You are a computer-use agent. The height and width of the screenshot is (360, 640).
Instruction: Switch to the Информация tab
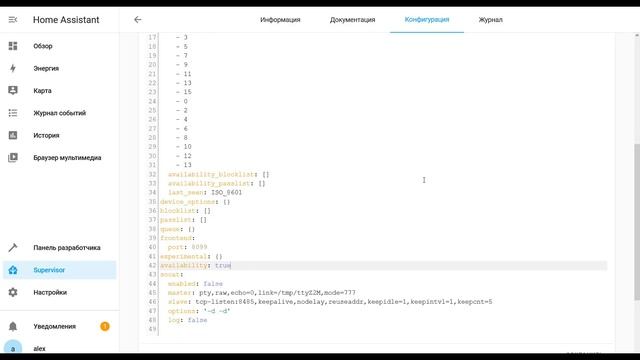(x=280, y=20)
